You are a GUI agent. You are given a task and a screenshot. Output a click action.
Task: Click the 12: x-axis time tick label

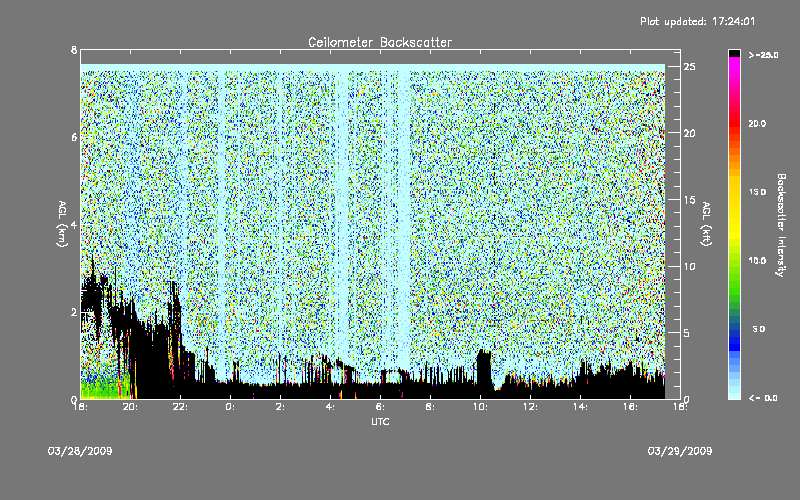click(x=530, y=407)
